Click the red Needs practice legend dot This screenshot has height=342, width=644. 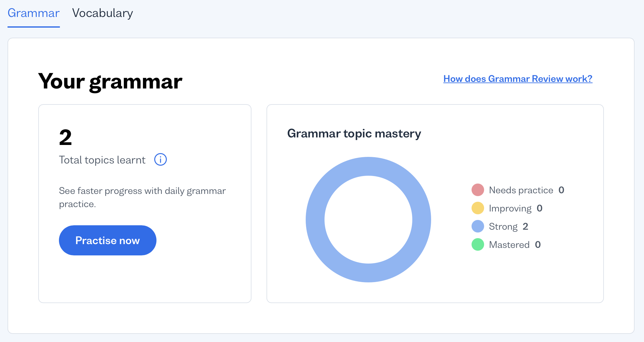[x=478, y=190]
